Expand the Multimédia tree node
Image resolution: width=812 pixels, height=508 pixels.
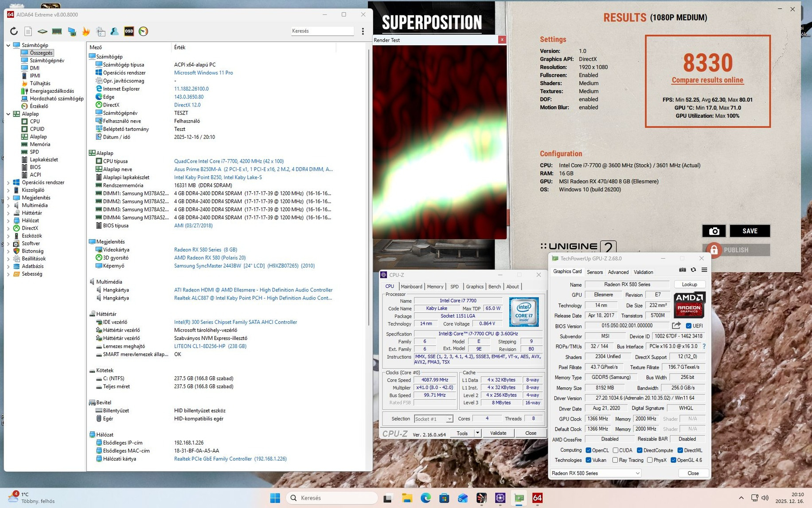8,205
